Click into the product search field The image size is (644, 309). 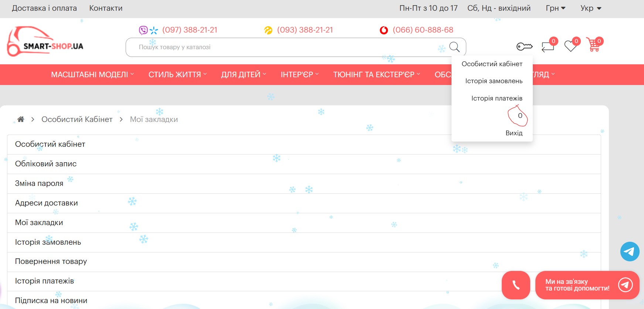(284, 47)
